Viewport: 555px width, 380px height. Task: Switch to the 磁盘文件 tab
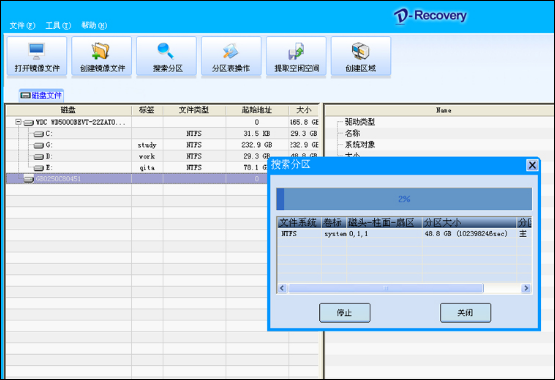[41, 95]
